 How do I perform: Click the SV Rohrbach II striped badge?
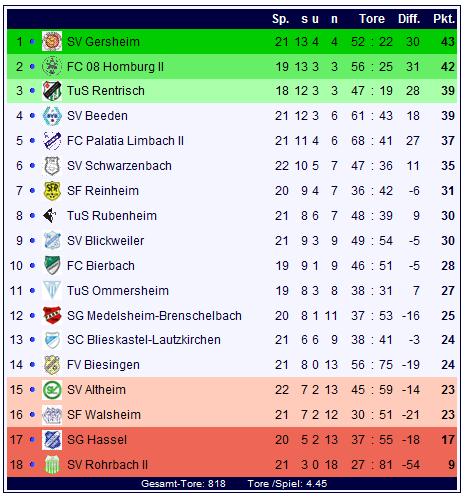pyautogui.click(x=52, y=465)
